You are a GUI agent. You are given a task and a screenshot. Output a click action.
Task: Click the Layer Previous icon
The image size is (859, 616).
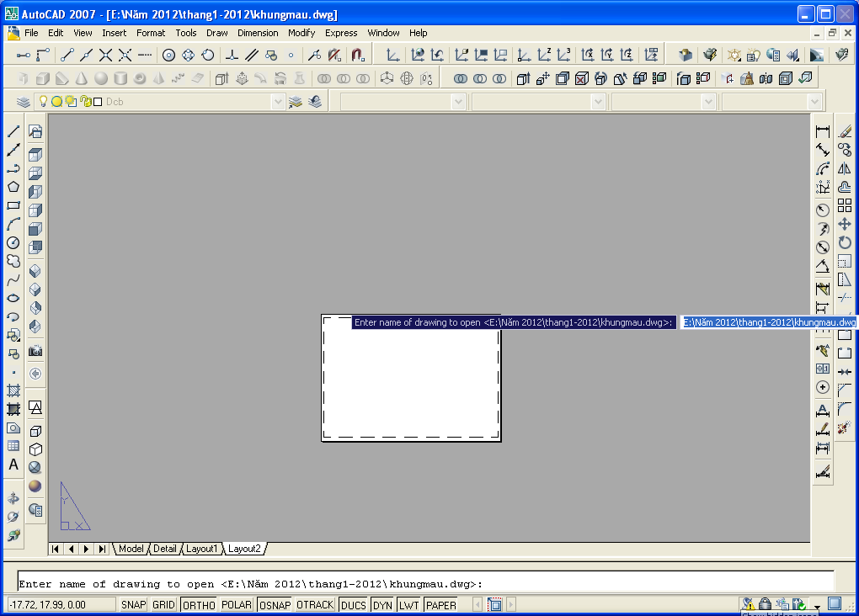point(315,102)
